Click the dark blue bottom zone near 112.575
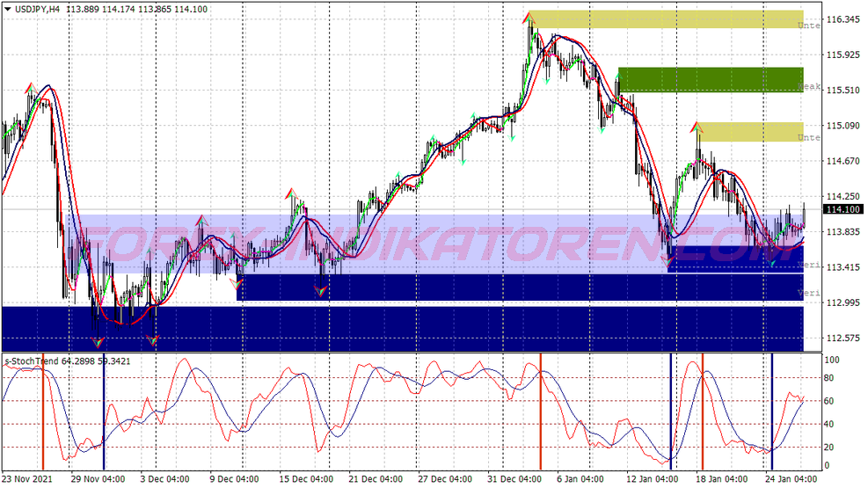Image resolution: width=868 pixels, height=488 pixels. pyautogui.click(x=402, y=327)
